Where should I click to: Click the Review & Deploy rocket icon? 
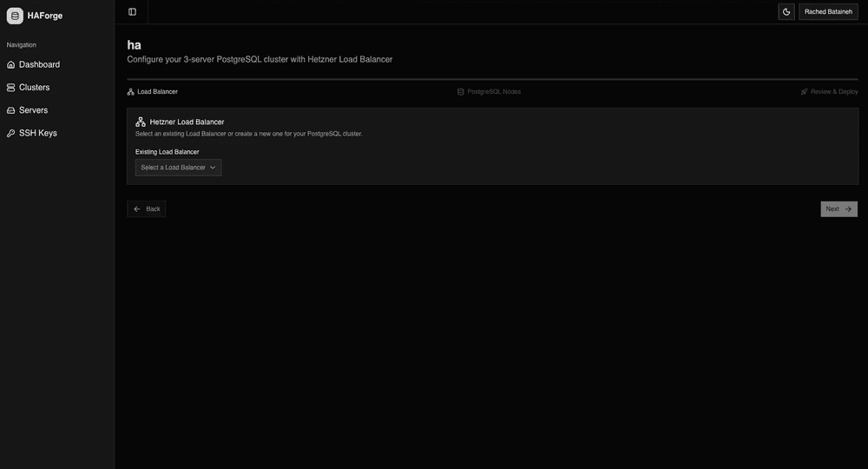coord(804,92)
